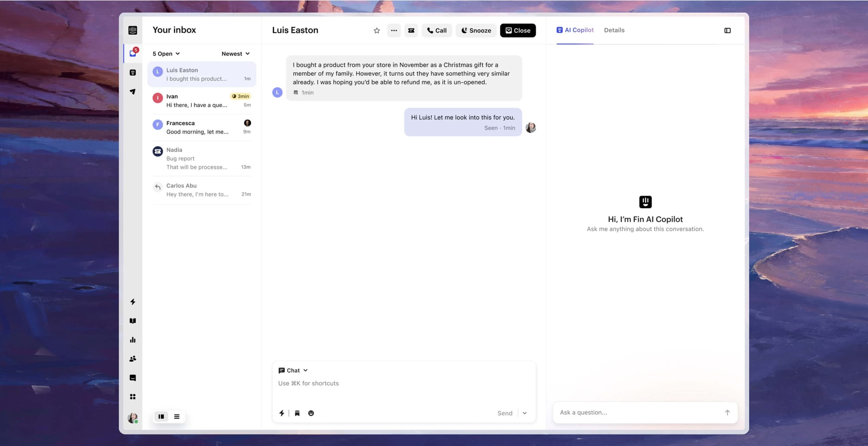Open the Fin AI agent section
The image size is (868, 446).
pyautogui.click(x=133, y=72)
